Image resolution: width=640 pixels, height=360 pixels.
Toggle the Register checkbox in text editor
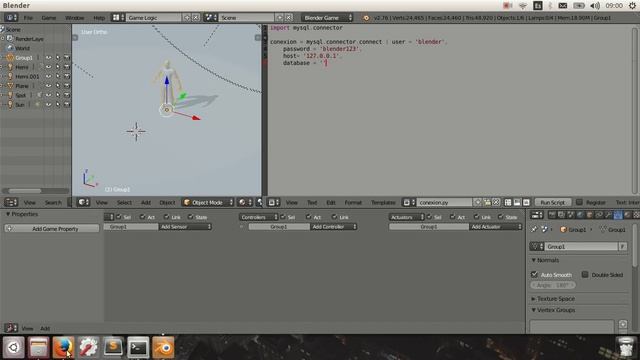click(x=579, y=202)
